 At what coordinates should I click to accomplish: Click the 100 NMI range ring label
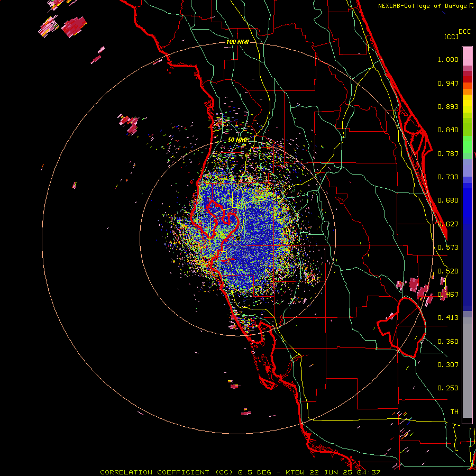tap(237, 42)
